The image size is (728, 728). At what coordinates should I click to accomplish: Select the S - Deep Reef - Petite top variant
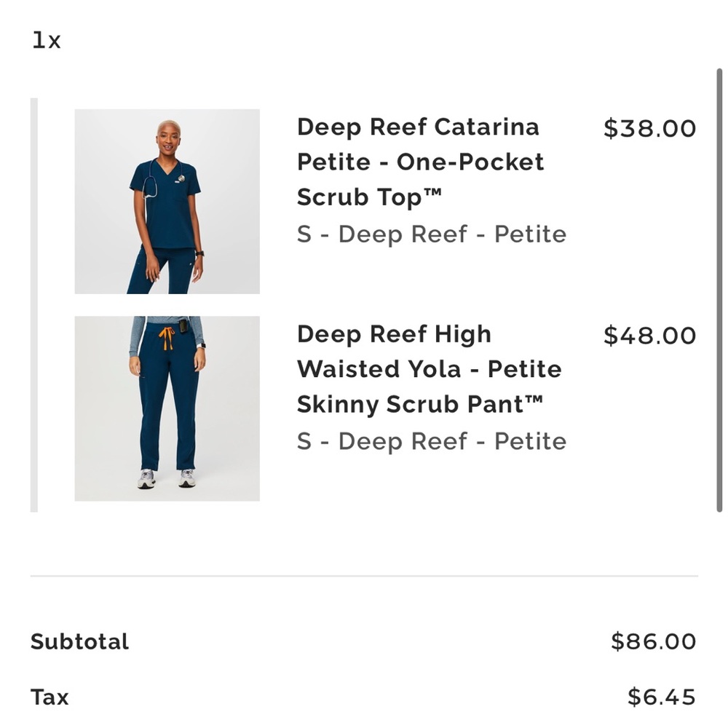click(x=431, y=234)
